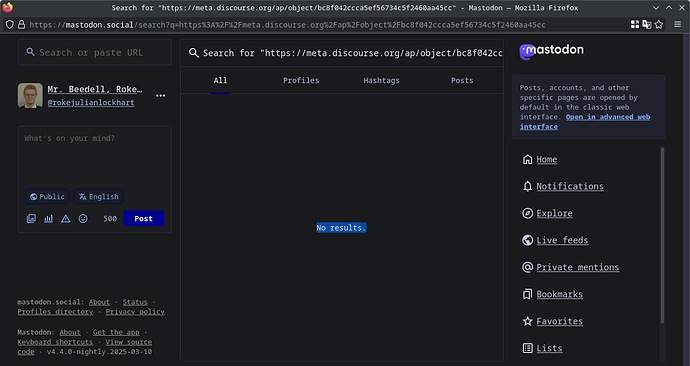Bookmark this page with the star icon
The image size is (690, 366).
click(659, 25)
